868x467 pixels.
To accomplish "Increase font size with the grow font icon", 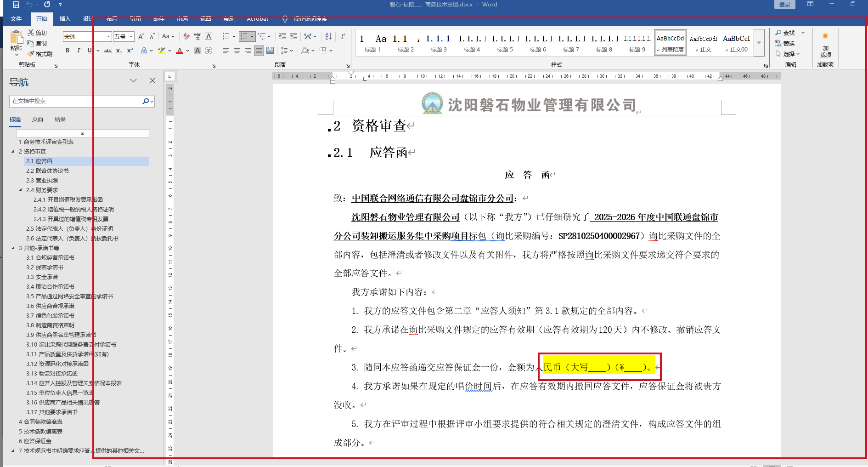I will click(141, 36).
